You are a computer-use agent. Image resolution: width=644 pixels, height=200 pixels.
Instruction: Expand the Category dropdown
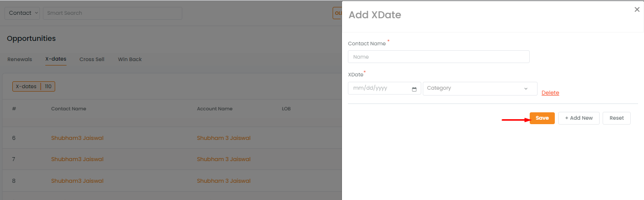click(480, 89)
